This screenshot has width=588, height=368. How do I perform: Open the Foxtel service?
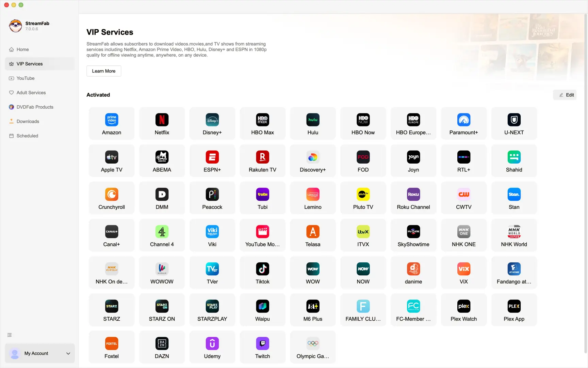112,347
